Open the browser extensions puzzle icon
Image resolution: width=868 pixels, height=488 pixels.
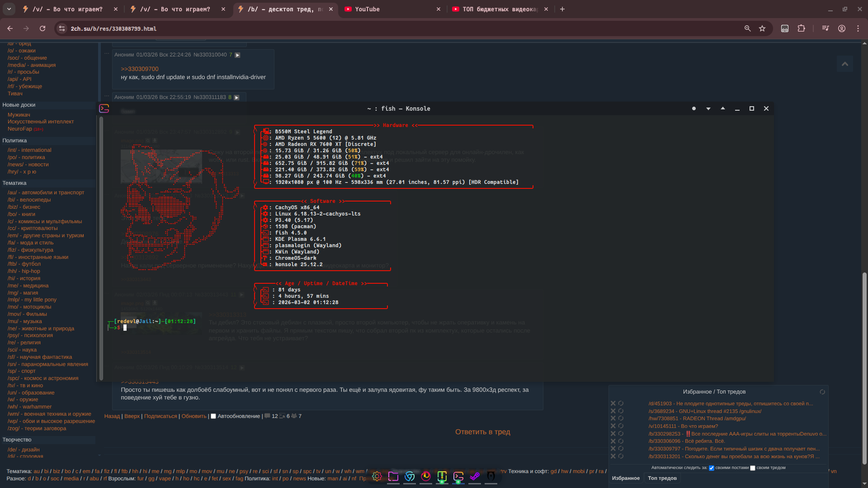click(x=801, y=28)
